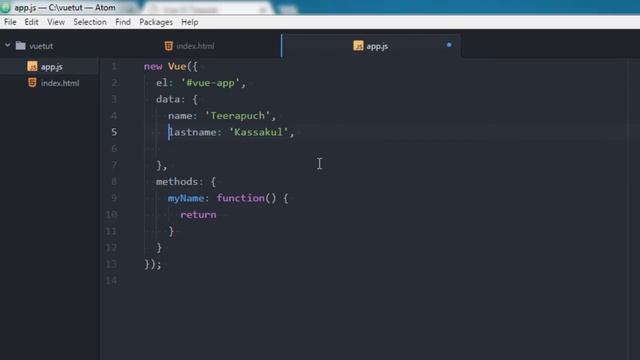
Task: Click the JS icon on app.js tab
Action: coord(358,46)
